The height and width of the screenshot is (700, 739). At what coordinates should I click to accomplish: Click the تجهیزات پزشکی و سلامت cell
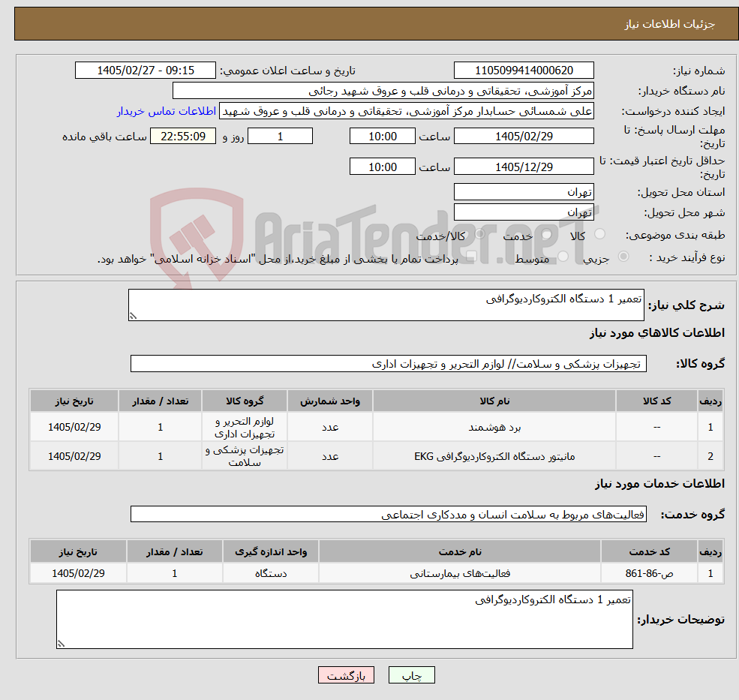coord(244,456)
